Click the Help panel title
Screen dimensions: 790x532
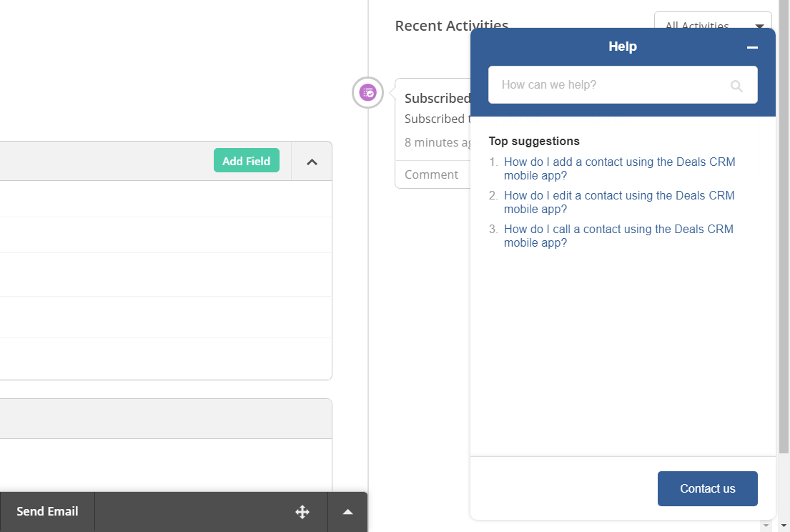(x=623, y=46)
